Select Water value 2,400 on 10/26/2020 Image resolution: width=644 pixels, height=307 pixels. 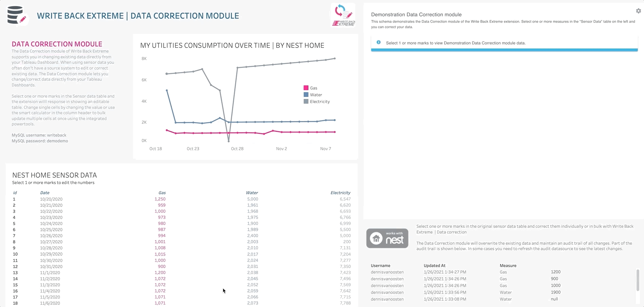[x=252, y=236]
